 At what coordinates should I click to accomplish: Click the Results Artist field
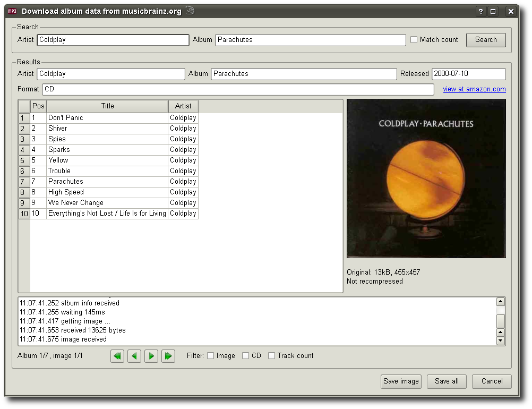point(111,74)
